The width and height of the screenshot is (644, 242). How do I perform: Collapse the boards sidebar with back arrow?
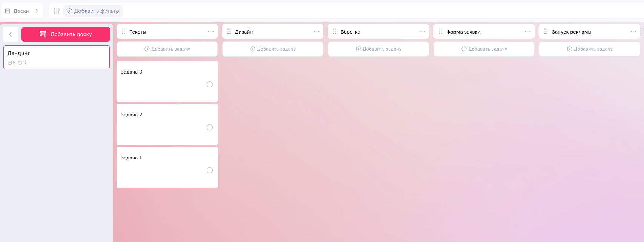[11, 34]
